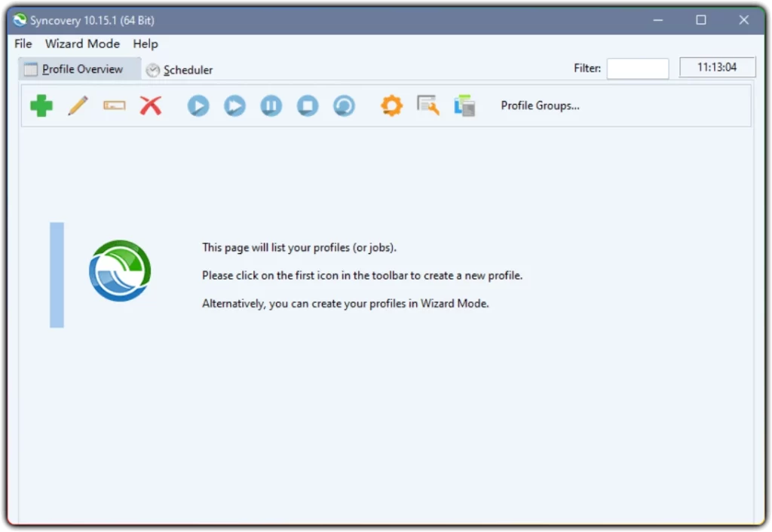
Task: Click inside the Filter input field
Action: 637,68
